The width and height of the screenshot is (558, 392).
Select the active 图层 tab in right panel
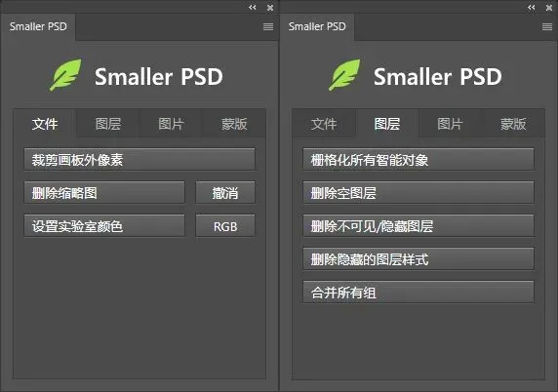(387, 124)
